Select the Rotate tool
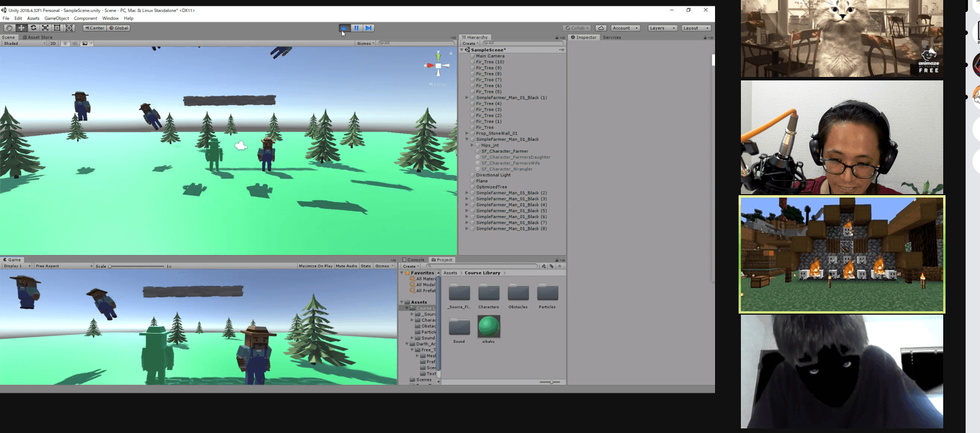This screenshot has height=433, width=980. pyautogui.click(x=33, y=28)
